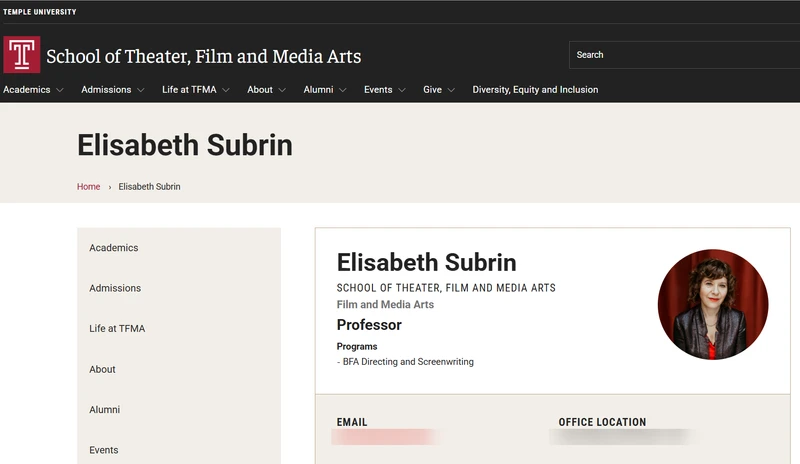This screenshot has height=464, width=800.
Task: Click BFA Directing and Screenwriting program
Action: 408,362
